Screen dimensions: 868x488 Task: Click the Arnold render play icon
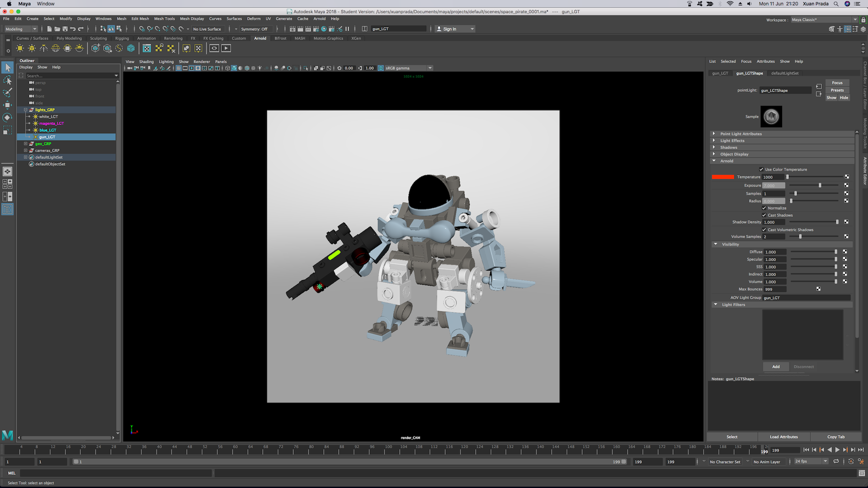(226, 48)
